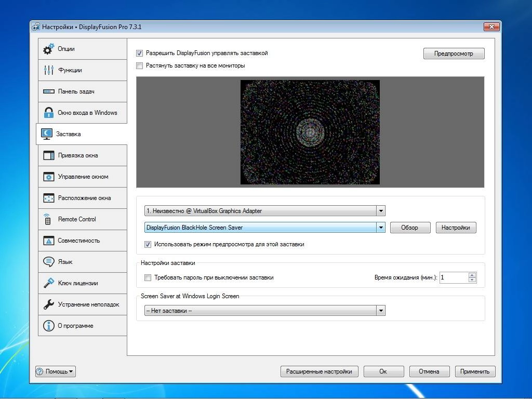Click the BlackHole screen saver preview image
This screenshot has height=399, width=532.
[x=310, y=132]
